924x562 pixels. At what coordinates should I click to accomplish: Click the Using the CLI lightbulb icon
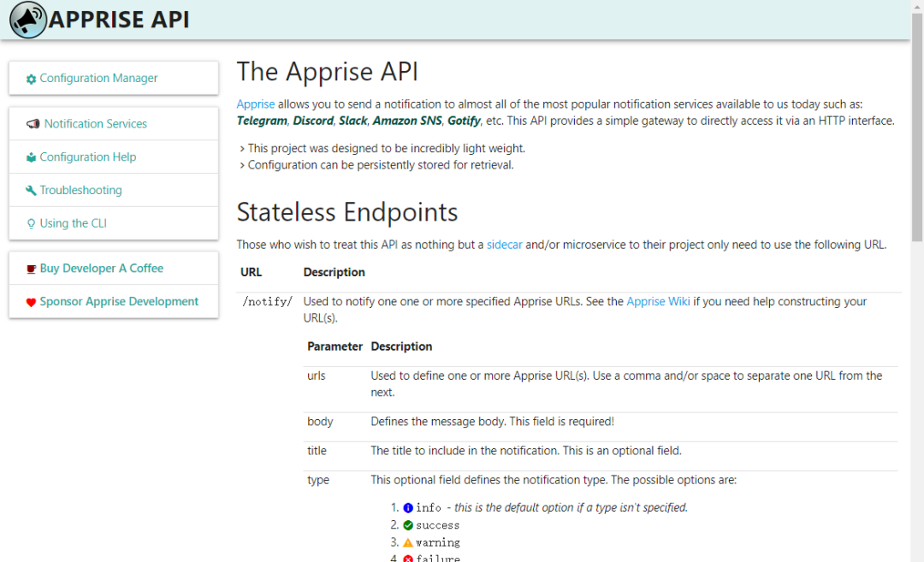(32, 224)
